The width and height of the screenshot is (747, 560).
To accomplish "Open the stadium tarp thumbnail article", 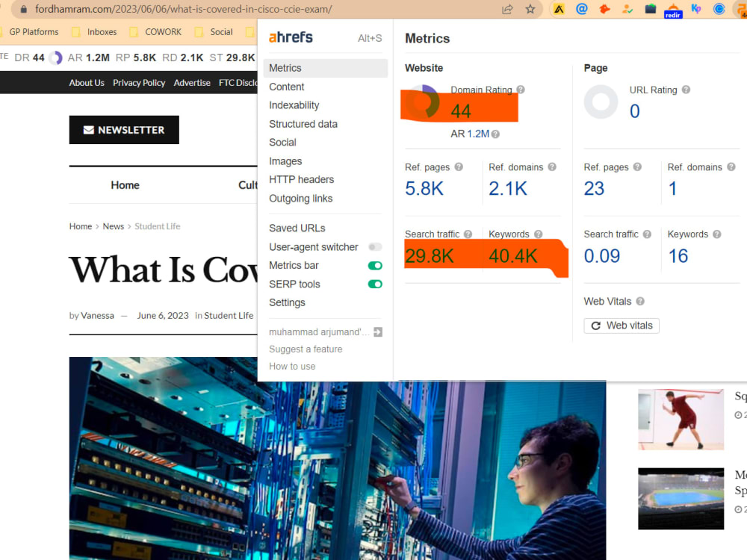I will [x=681, y=499].
